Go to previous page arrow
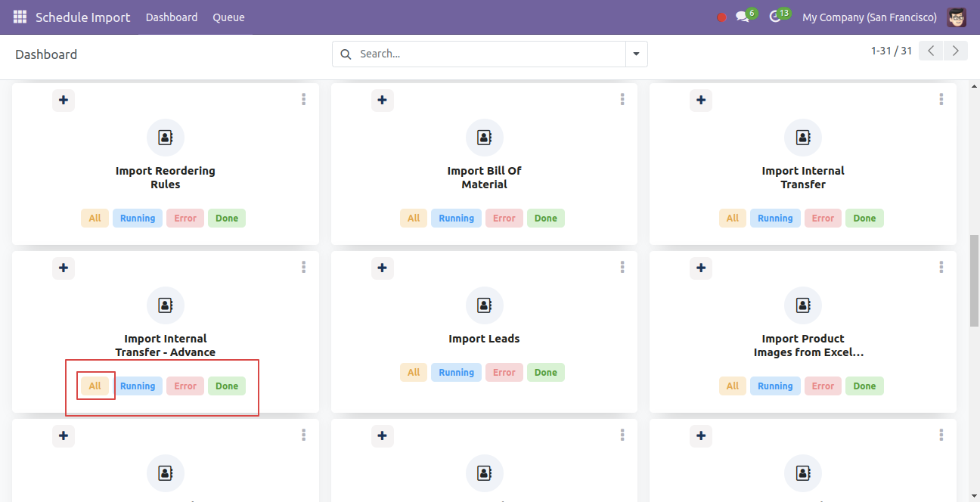 (x=931, y=51)
